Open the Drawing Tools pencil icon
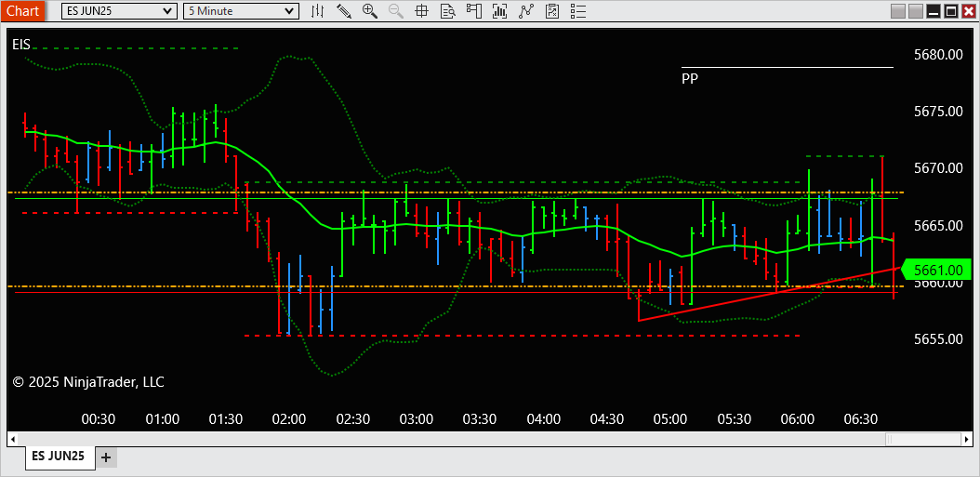The height and width of the screenshot is (477, 980). click(344, 10)
